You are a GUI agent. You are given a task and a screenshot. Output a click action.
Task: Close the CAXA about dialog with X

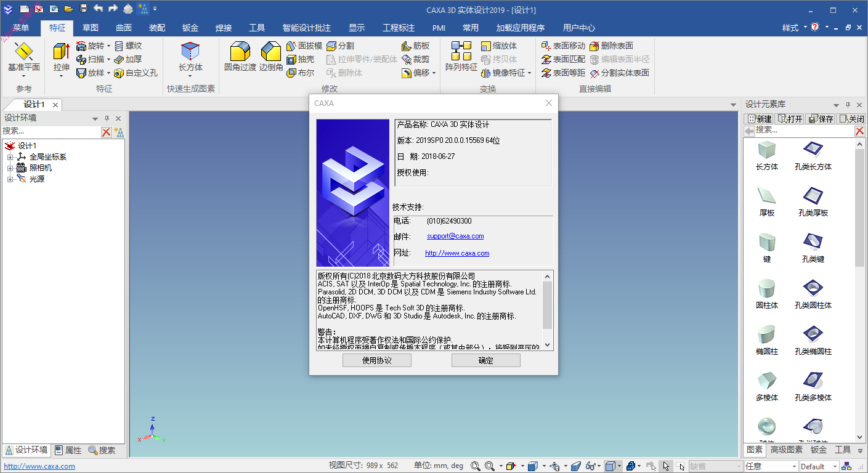(x=549, y=103)
